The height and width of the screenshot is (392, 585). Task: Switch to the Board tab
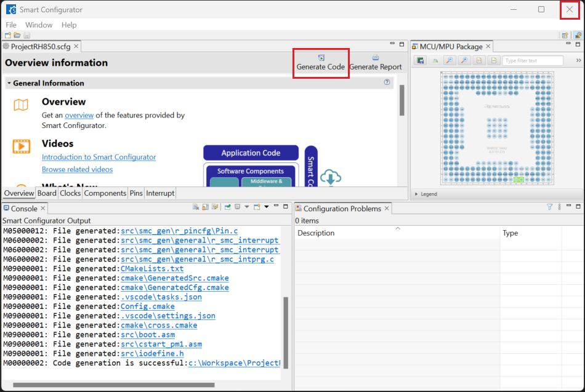47,193
